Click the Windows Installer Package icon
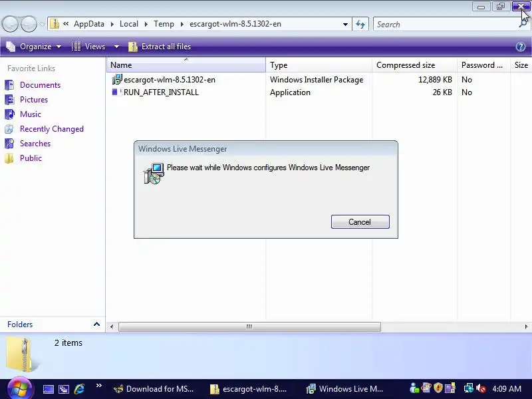Viewport: 532px width, 399px height. [117, 79]
